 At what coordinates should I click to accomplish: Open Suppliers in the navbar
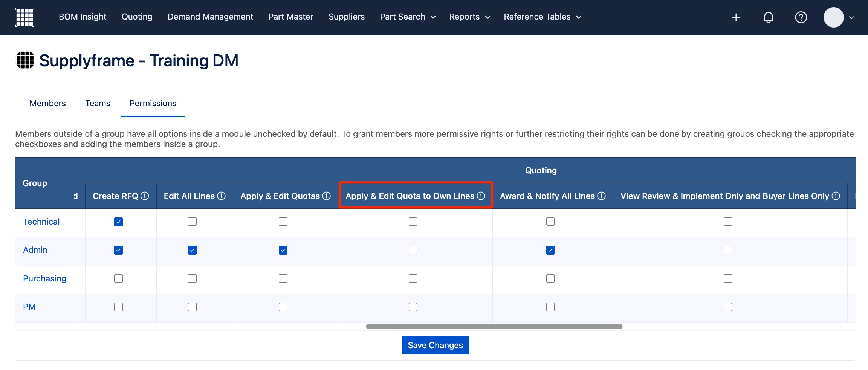(x=347, y=17)
